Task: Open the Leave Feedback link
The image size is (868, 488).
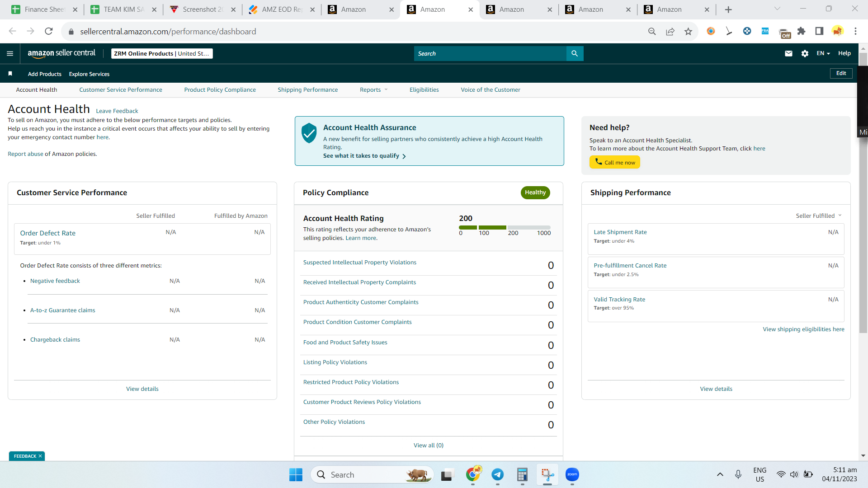Action: click(117, 111)
